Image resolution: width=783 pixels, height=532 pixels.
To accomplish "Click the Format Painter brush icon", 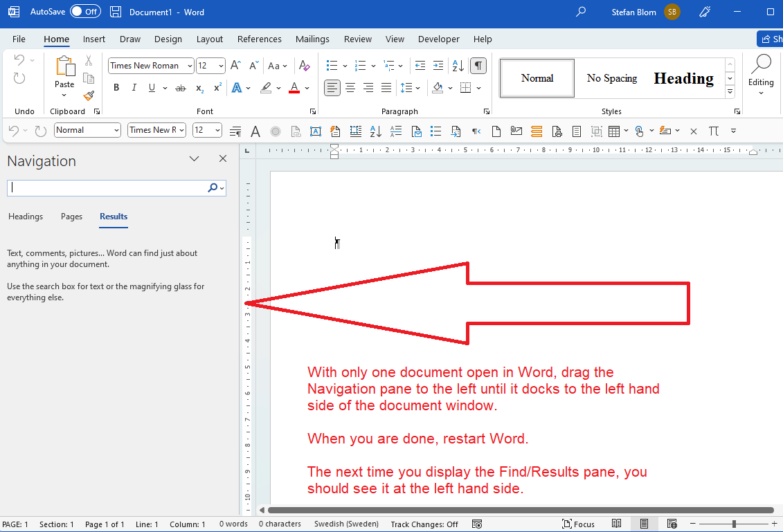I will click(x=89, y=95).
